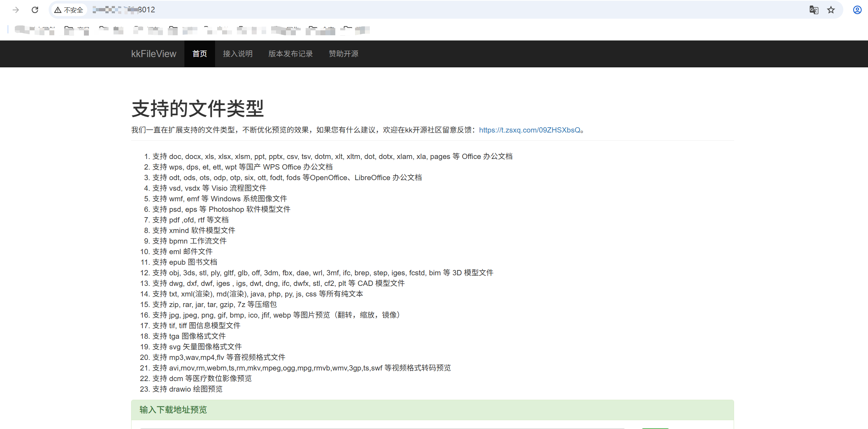Click the 支持的文件类型 heading
868x429 pixels.
[x=197, y=108]
